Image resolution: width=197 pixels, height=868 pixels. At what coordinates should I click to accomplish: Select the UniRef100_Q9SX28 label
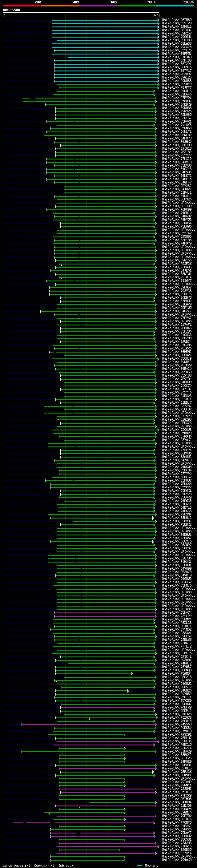[177, 47]
